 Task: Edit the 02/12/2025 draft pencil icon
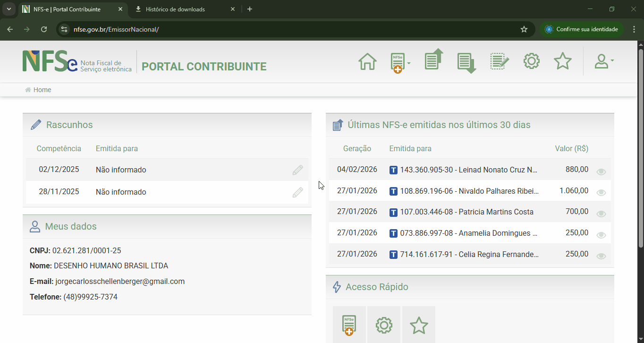pyautogui.click(x=297, y=170)
